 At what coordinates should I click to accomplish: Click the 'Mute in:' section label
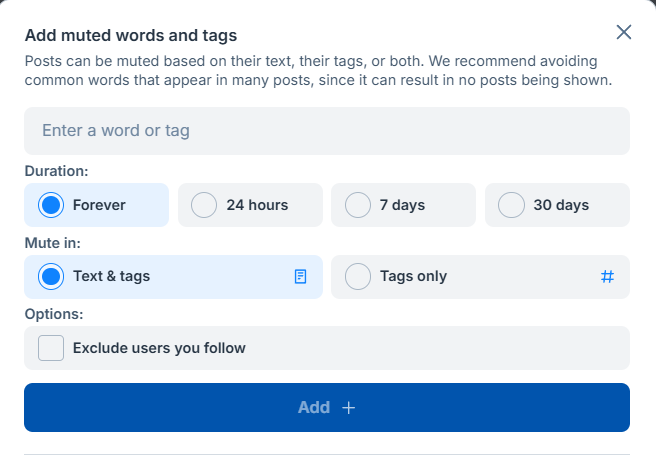pos(52,242)
